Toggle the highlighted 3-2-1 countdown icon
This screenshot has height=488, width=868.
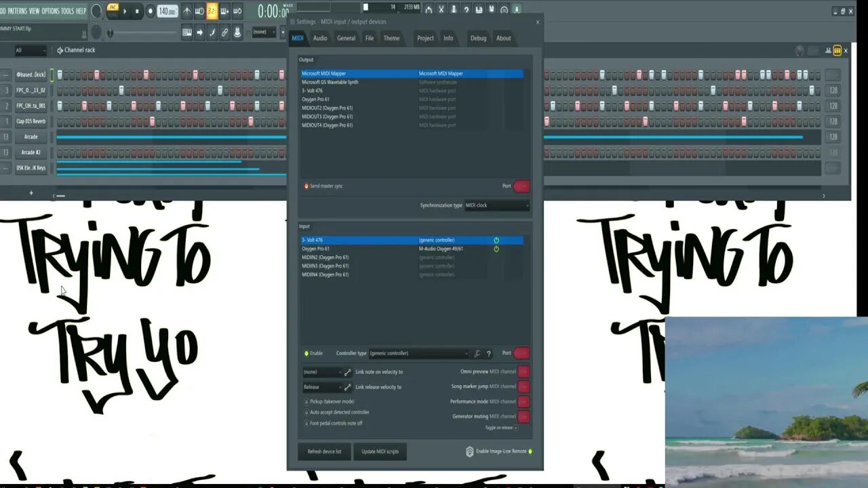212,11
